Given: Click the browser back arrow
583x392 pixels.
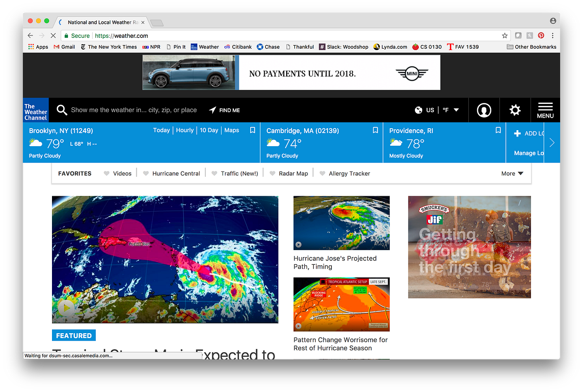Looking at the screenshot, I should point(30,35).
